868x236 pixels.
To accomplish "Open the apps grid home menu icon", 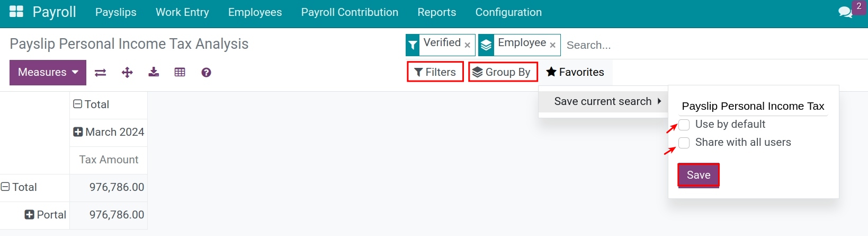I will pos(16,12).
